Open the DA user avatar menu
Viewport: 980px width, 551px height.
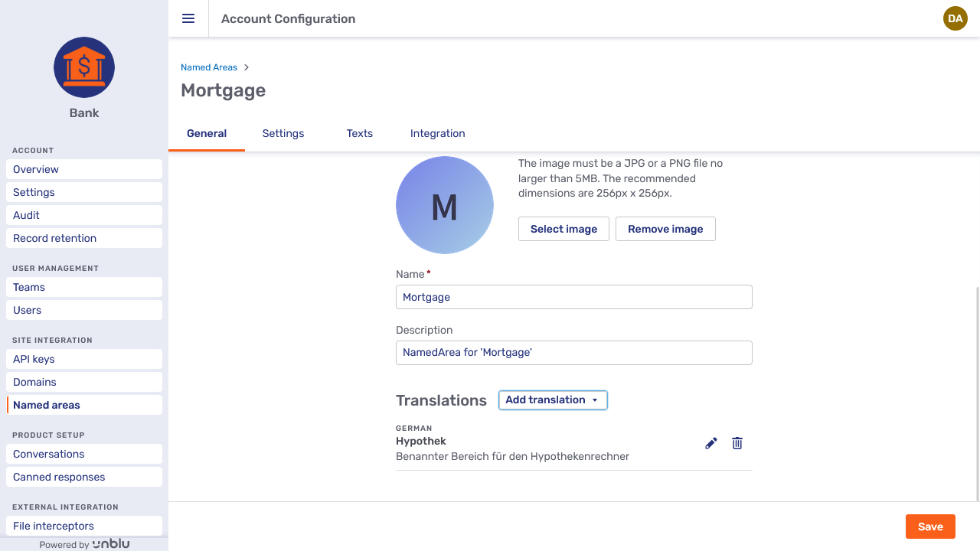pos(955,18)
